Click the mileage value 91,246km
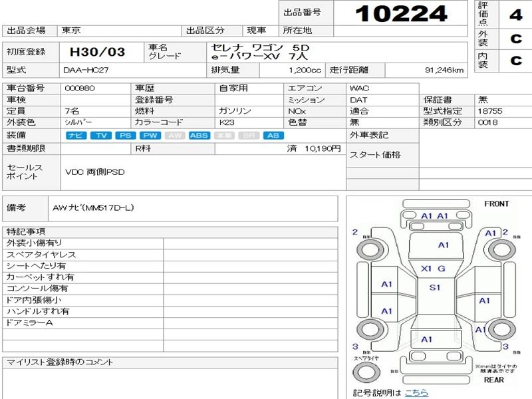 tap(444, 70)
